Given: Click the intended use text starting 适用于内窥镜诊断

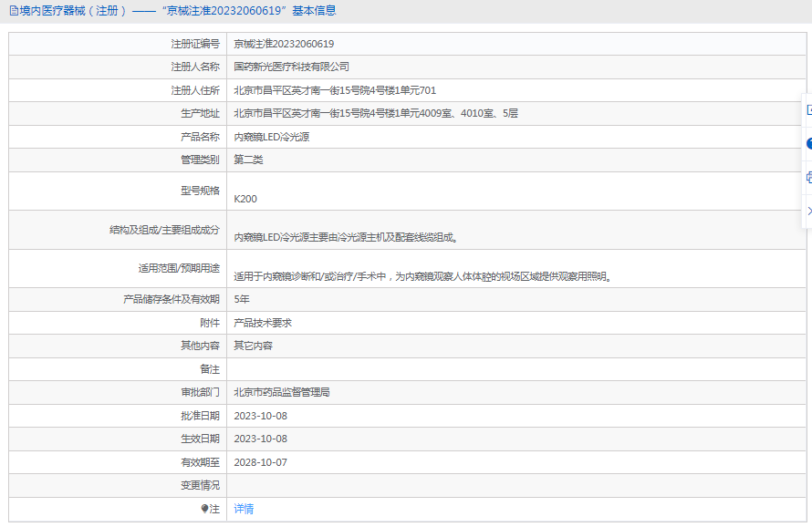Looking at the screenshot, I should 422,276.
